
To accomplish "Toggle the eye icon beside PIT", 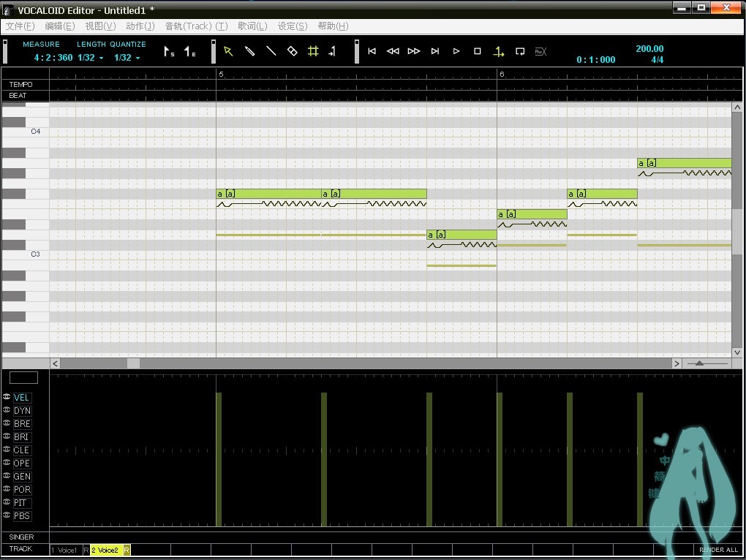I will pyautogui.click(x=7, y=502).
